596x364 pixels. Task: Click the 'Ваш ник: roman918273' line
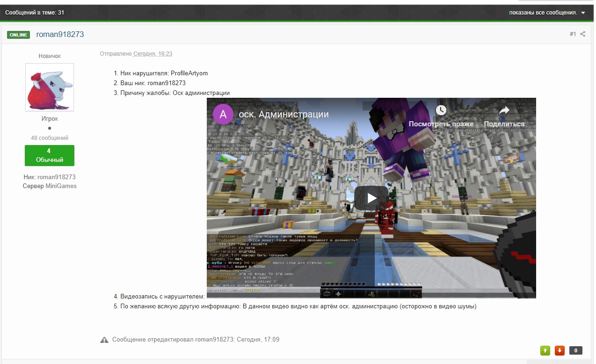coord(153,83)
